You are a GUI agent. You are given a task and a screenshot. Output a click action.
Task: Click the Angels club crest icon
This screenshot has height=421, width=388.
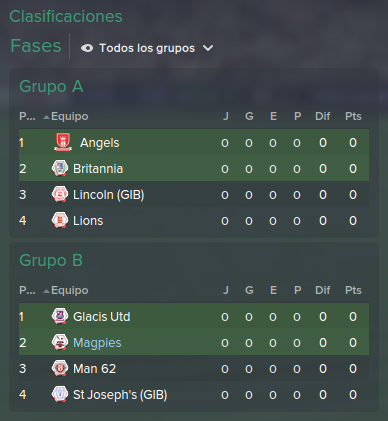point(63,142)
